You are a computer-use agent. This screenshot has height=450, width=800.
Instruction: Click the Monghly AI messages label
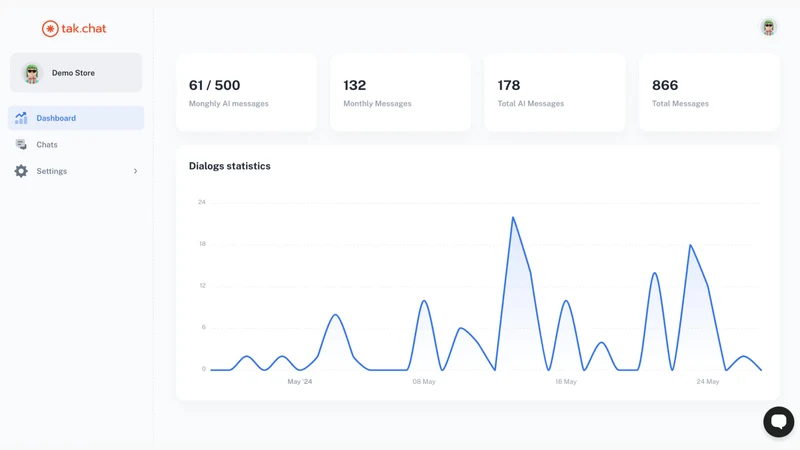(x=229, y=104)
